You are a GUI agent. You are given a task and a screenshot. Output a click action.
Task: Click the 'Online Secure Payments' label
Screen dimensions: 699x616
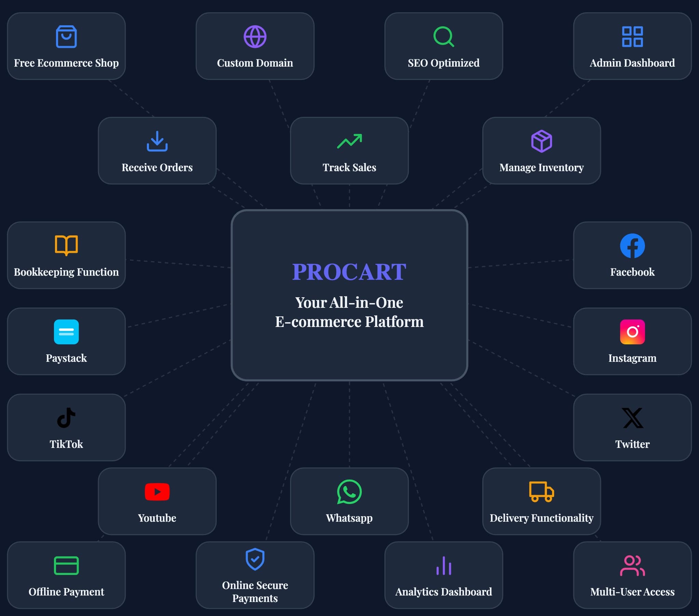[255, 592]
